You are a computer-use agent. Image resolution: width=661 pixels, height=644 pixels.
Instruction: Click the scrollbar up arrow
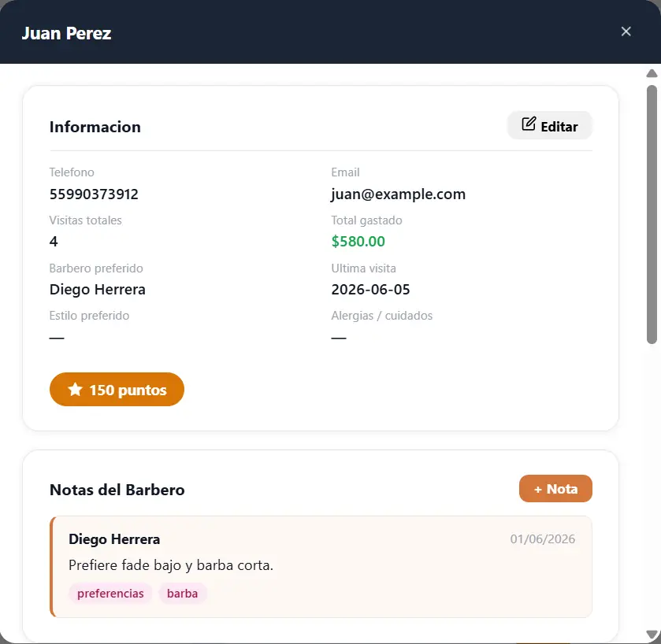pos(652,74)
